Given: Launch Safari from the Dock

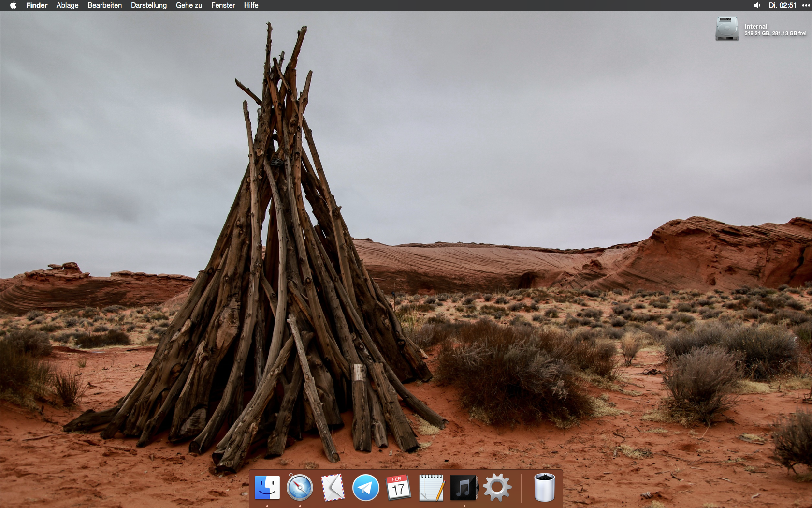Looking at the screenshot, I should (x=300, y=487).
